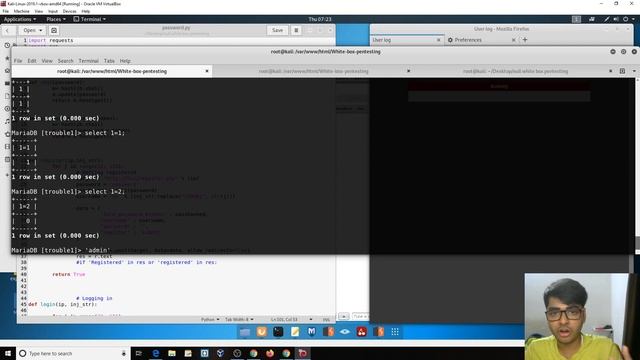Click the gedit new document icon beside Open

pyautogui.click(x=54, y=30)
